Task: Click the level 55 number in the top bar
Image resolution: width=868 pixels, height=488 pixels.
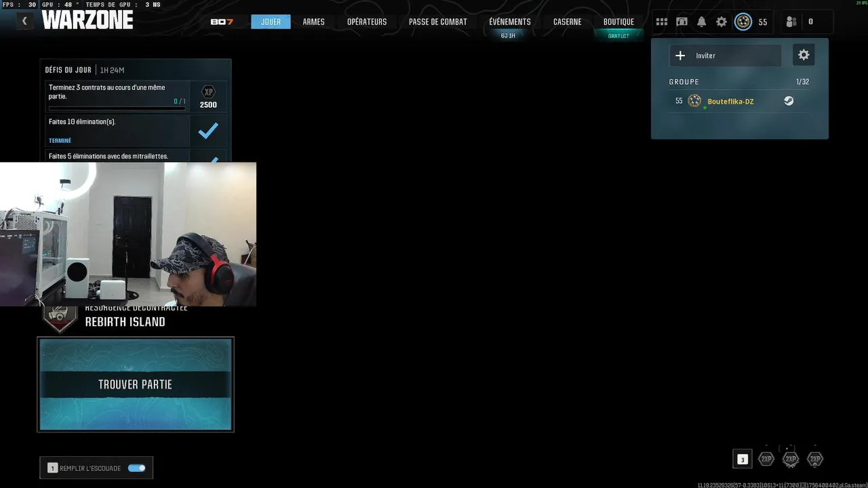Action: tap(763, 22)
